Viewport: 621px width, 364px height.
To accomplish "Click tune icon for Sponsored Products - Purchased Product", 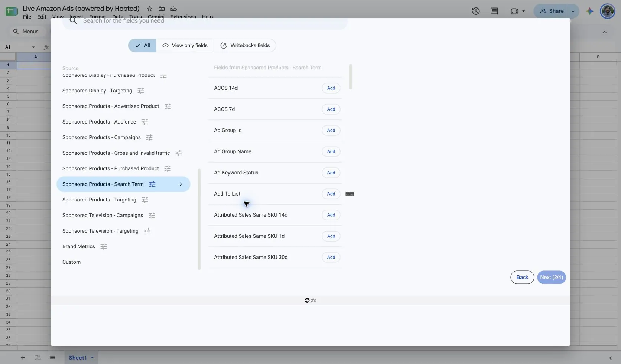I will (x=168, y=168).
